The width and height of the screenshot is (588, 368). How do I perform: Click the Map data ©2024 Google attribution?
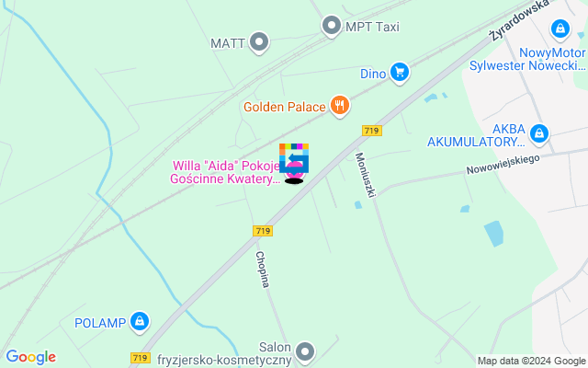coord(532,362)
